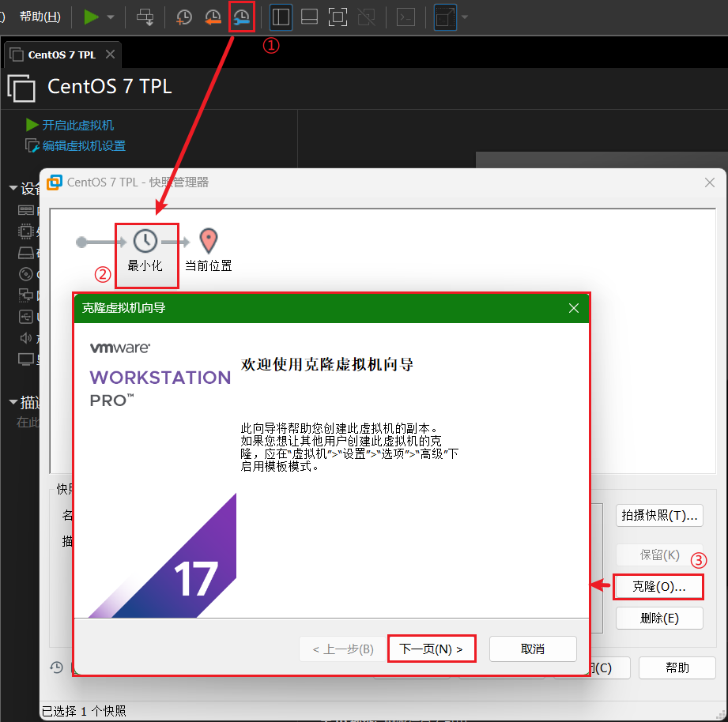Collapse the 设备 devices section
728x722 pixels.
point(13,188)
